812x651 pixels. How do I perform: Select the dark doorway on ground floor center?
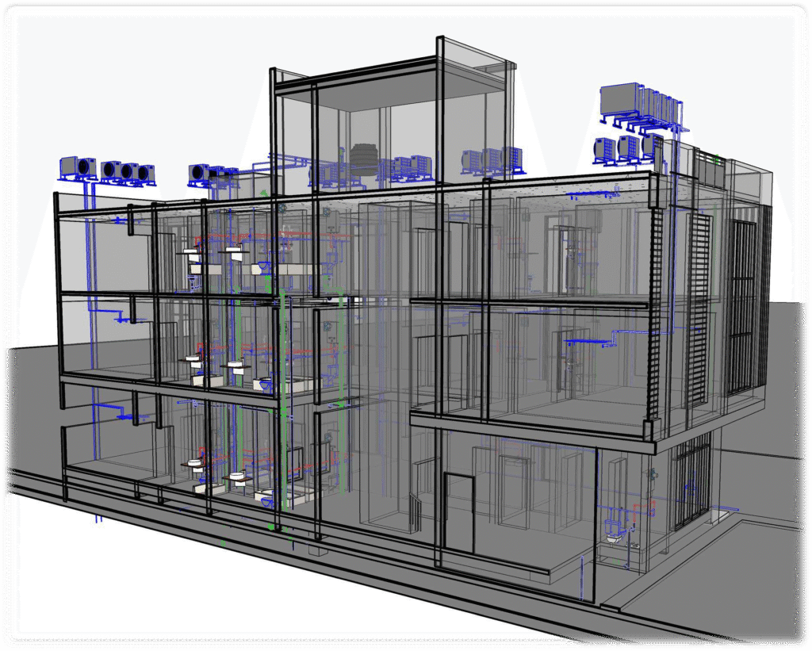pyautogui.click(x=458, y=513)
